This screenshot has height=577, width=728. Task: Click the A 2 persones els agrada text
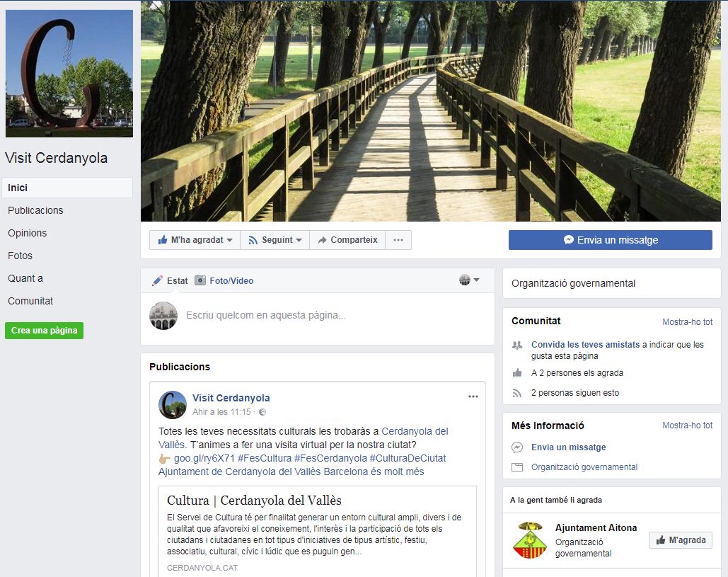(x=577, y=373)
